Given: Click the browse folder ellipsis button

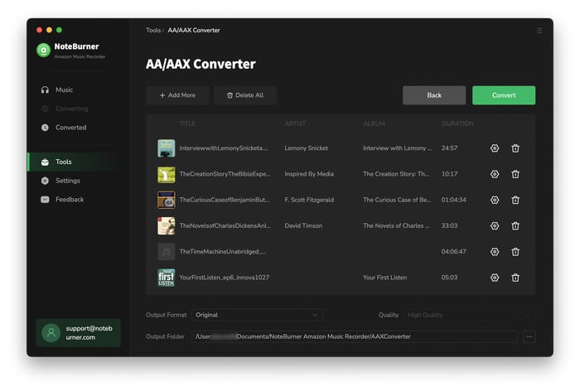Looking at the screenshot, I should point(529,336).
